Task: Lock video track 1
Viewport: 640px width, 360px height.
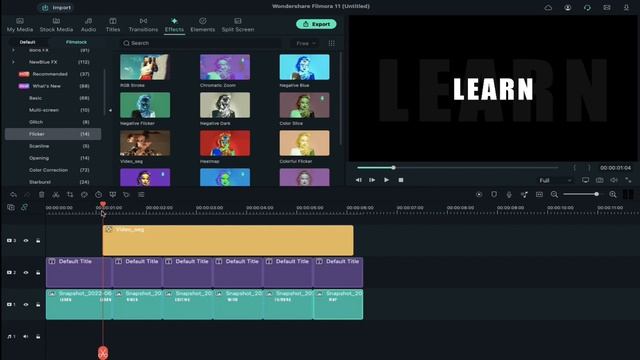Action: click(x=38, y=304)
